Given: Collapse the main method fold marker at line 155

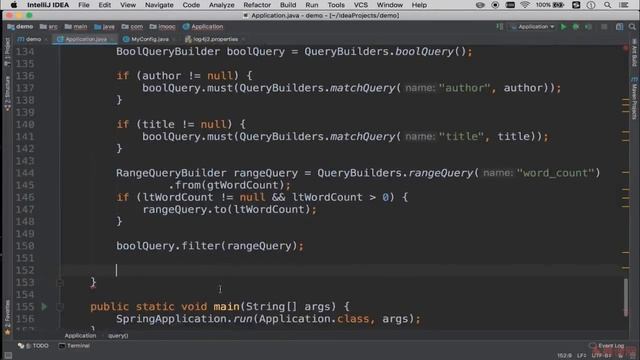Looking at the screenshot, I should tap(60, 307).
